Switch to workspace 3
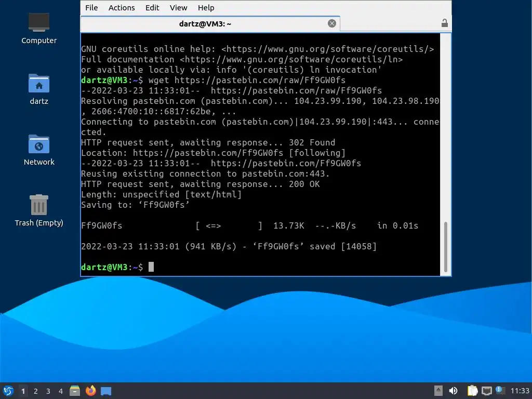 48,391
